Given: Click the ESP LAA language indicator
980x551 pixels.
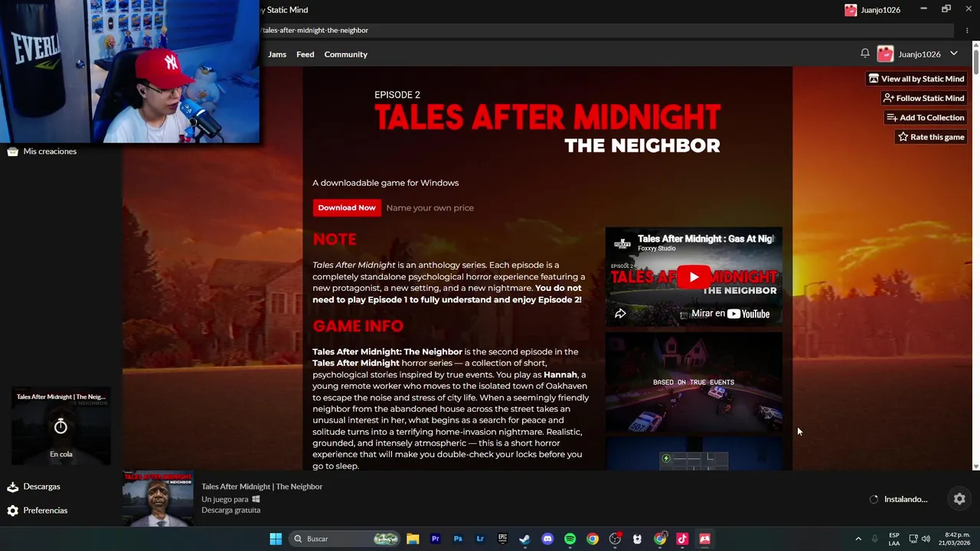Looking at the screenshot, I should point(894,539).
